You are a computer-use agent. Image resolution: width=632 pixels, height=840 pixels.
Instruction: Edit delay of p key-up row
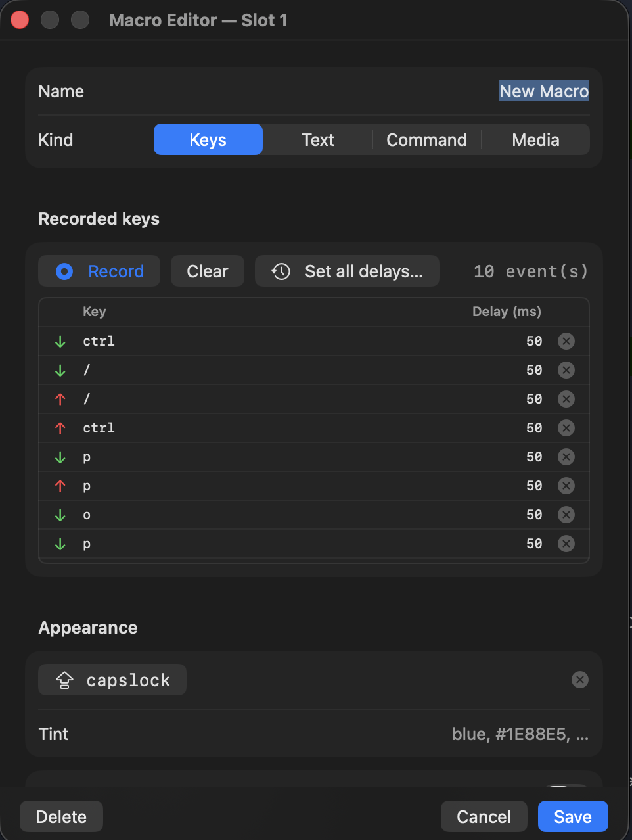coord(534,486)
